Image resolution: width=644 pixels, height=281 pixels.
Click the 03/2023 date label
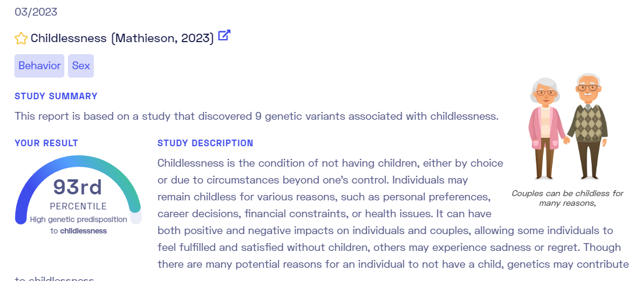(36, 12)
